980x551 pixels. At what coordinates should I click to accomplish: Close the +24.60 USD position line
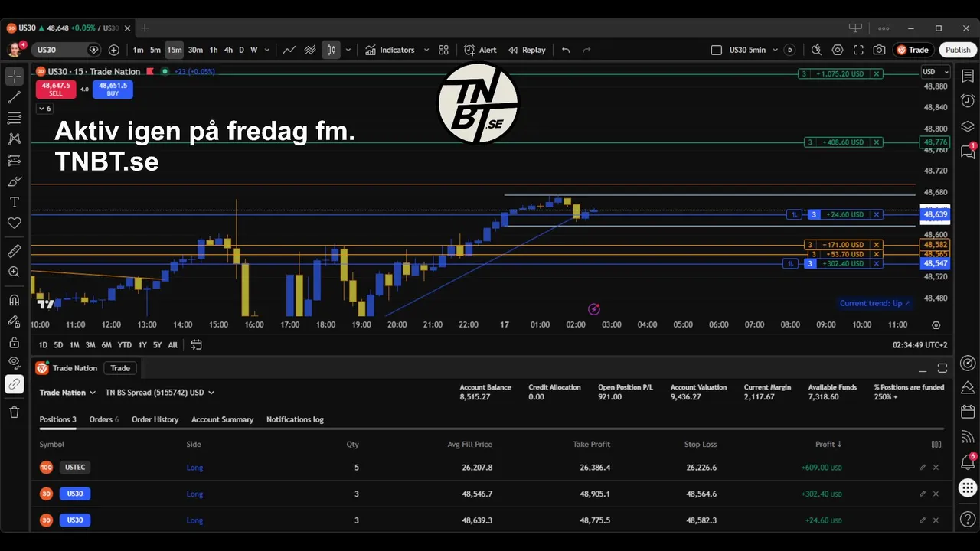point(877,215)
